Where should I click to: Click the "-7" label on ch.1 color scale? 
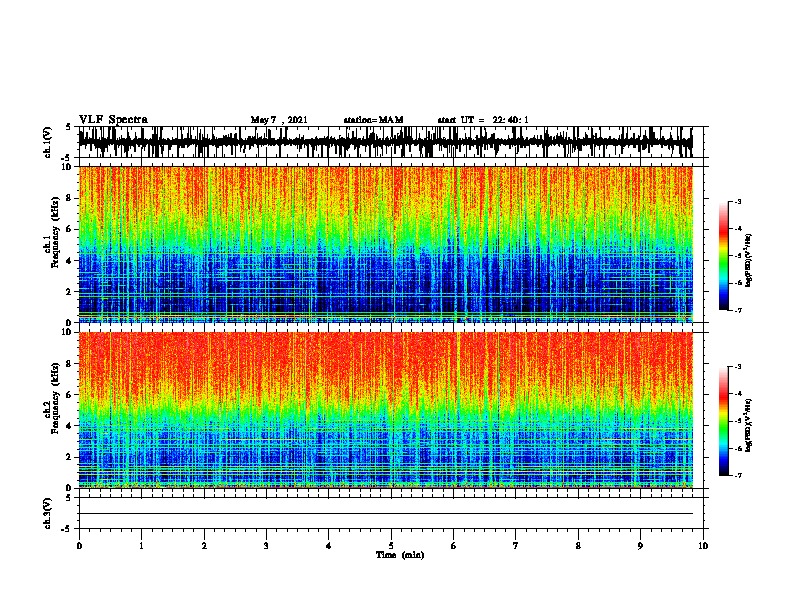pyautogui.click(x=737, y=310)
